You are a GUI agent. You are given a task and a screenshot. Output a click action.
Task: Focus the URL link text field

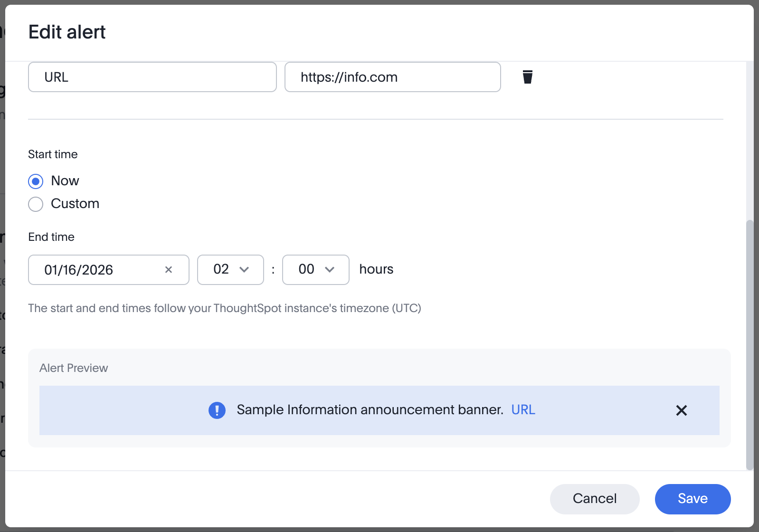(152, 77)
